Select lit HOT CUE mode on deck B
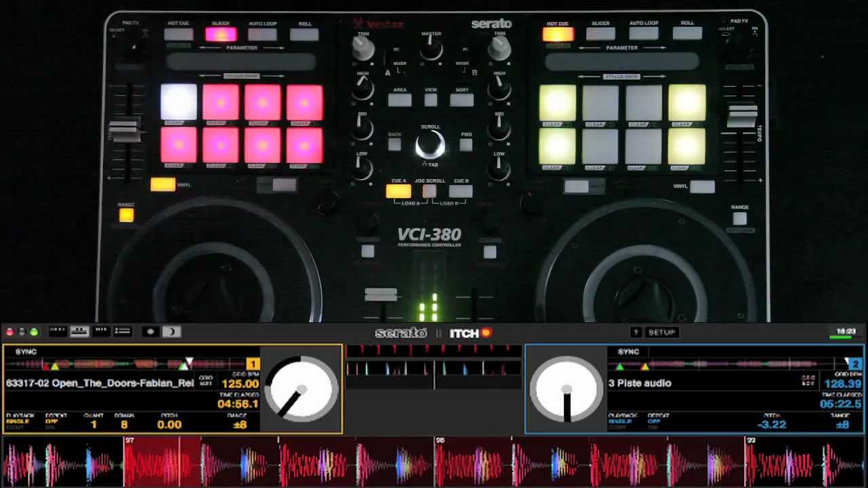The width and height of the screenshot is (868, 488). pos(558,33)
